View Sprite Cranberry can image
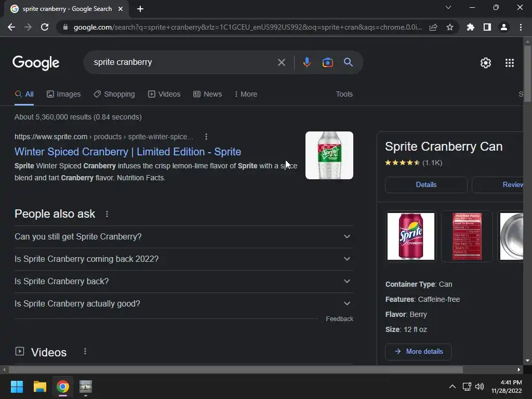 [411, 236]
